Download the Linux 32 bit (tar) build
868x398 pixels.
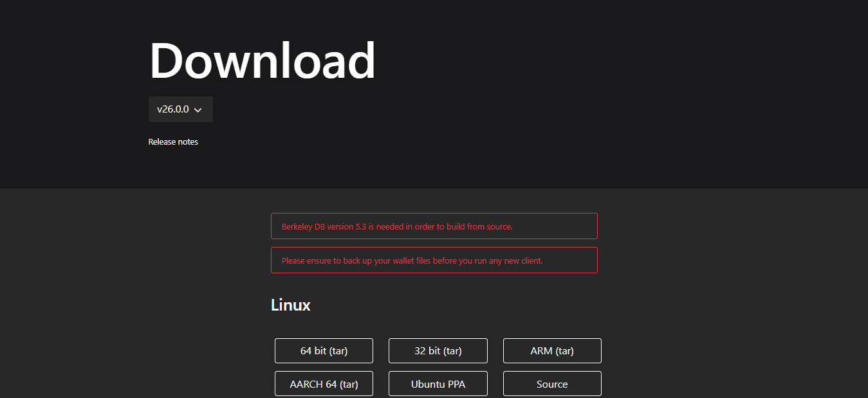click(x=438, y=350)
